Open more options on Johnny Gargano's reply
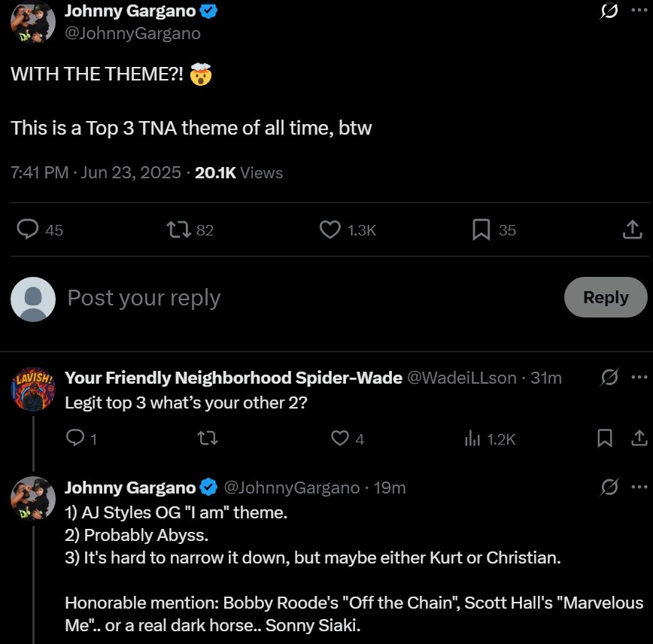Image resolution: width=653 pixels, height=644 pixels. (x=638, y=488)
